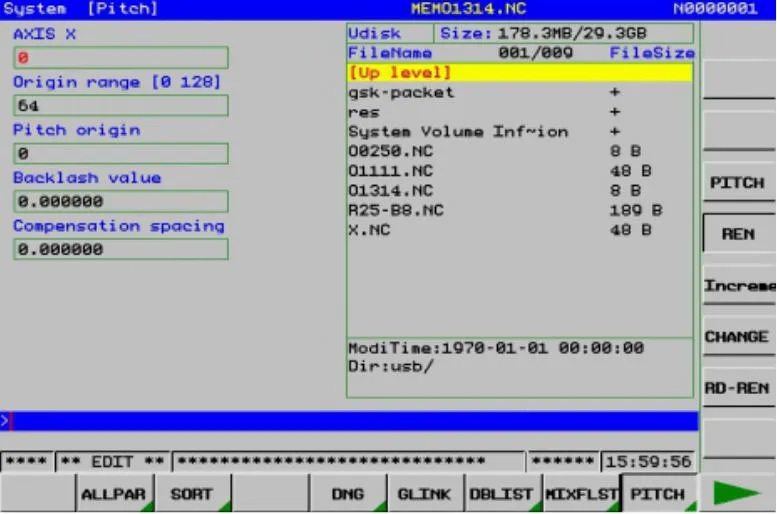This screenshot has height=514, width=777.
Task: Select file O1314.NC in list
Action: coord(391,190)
